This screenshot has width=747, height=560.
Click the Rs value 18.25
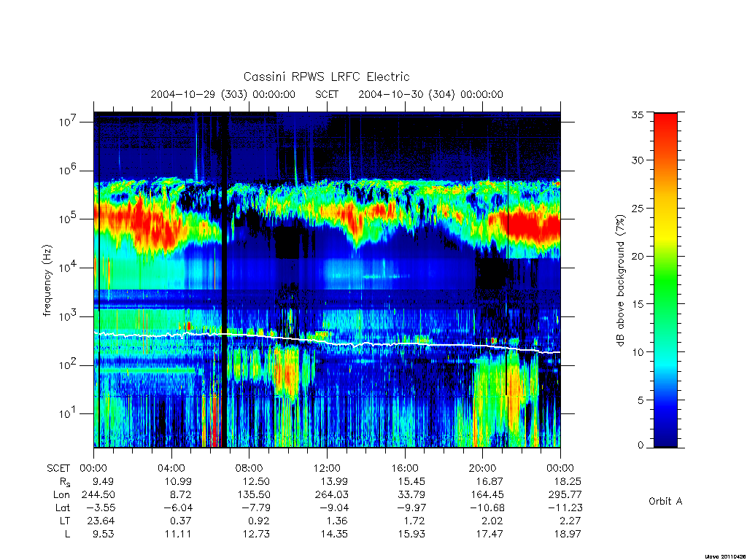coord(568,481)
